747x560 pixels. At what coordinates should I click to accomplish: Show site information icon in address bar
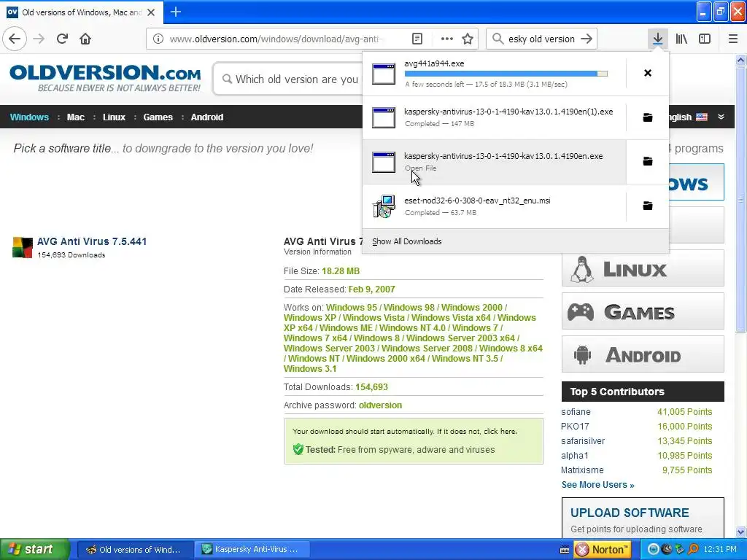click(x=158, y=39)
